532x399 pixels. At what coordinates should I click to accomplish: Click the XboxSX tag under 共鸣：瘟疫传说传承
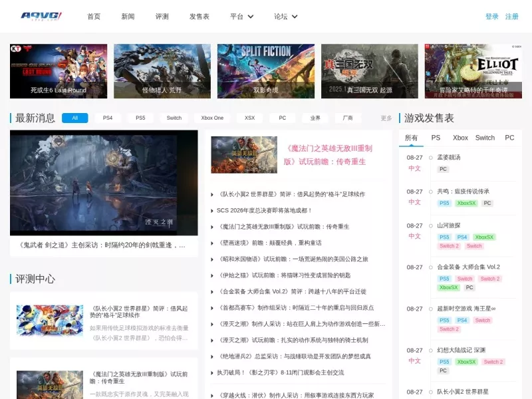click(x=467, y=203)
